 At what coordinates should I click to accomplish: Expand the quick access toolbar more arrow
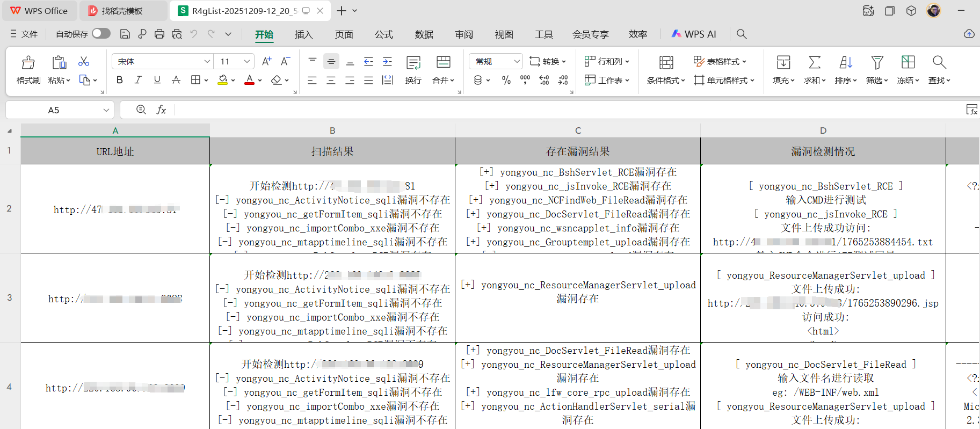228,34
